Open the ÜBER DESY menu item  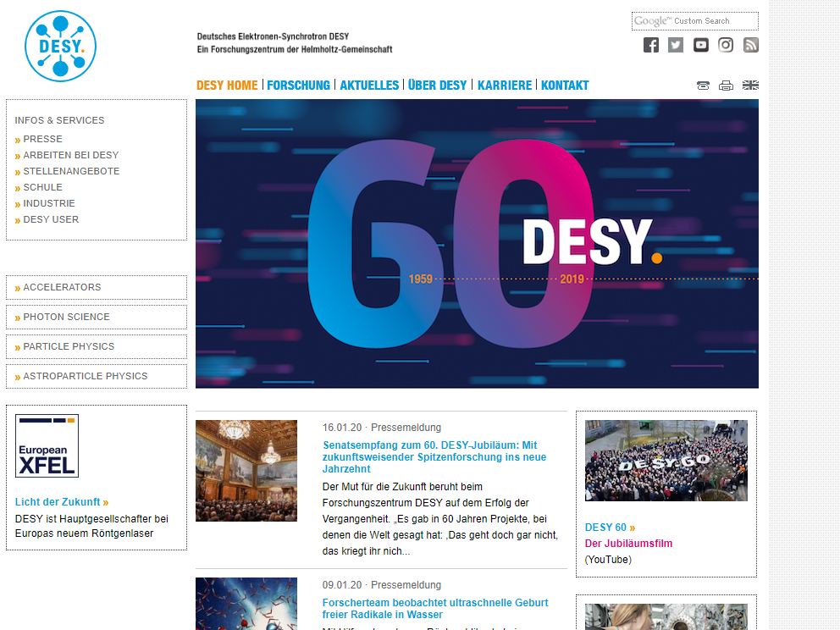pyautogui.click(x=437, y=86)
